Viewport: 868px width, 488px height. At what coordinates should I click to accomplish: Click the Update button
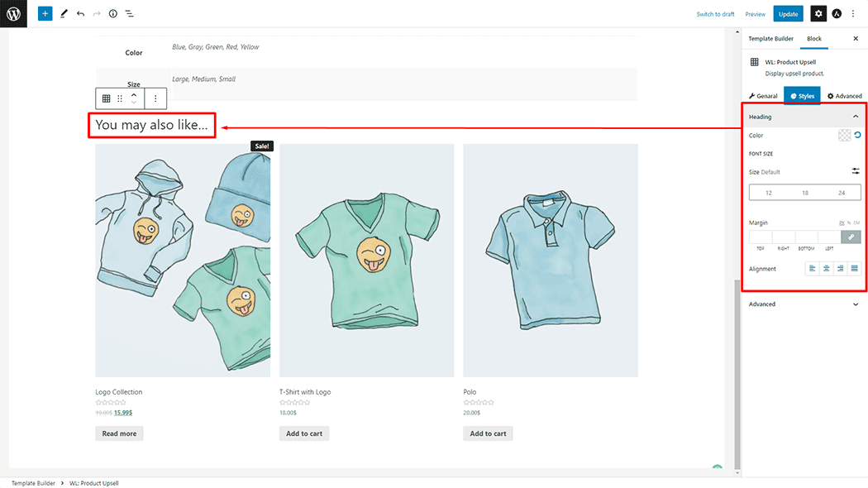coord(788,14)
